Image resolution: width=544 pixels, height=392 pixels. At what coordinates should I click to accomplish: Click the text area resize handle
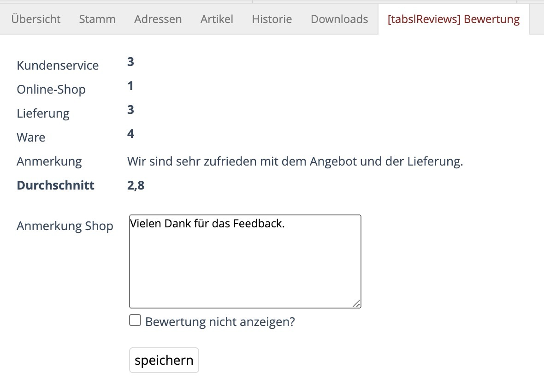(x=356, y=303)
